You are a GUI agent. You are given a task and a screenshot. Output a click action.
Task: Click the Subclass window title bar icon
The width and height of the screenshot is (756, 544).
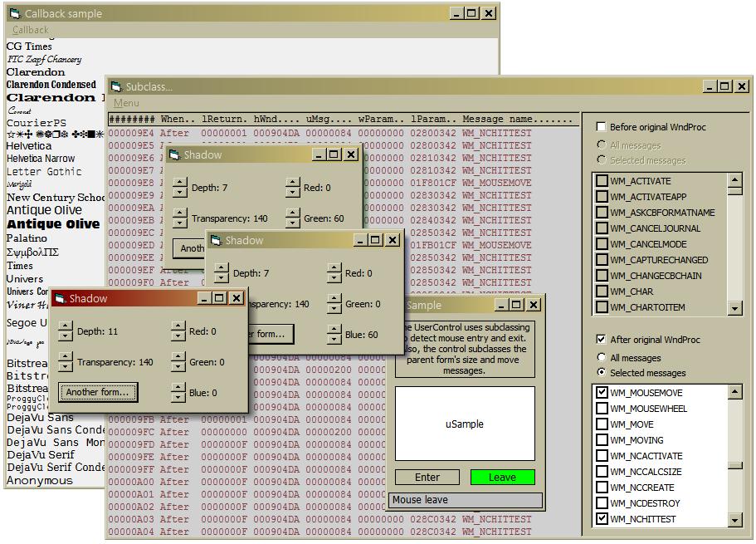115,86
